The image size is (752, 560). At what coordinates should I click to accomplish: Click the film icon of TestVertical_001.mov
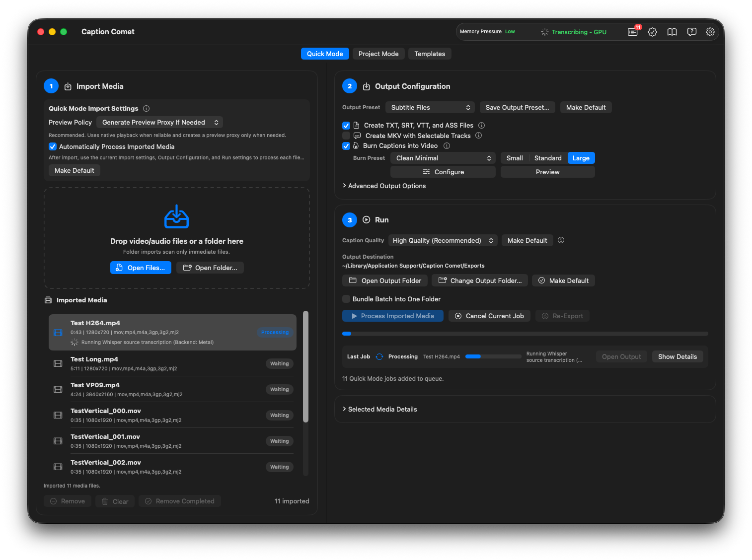58,441
